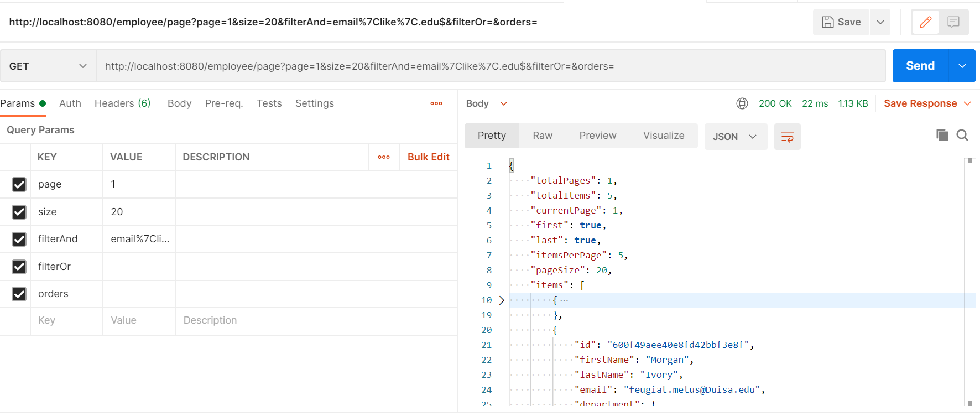
Task: Uncheck the orders parameter checkbox
Action: [x=19, y=294]
